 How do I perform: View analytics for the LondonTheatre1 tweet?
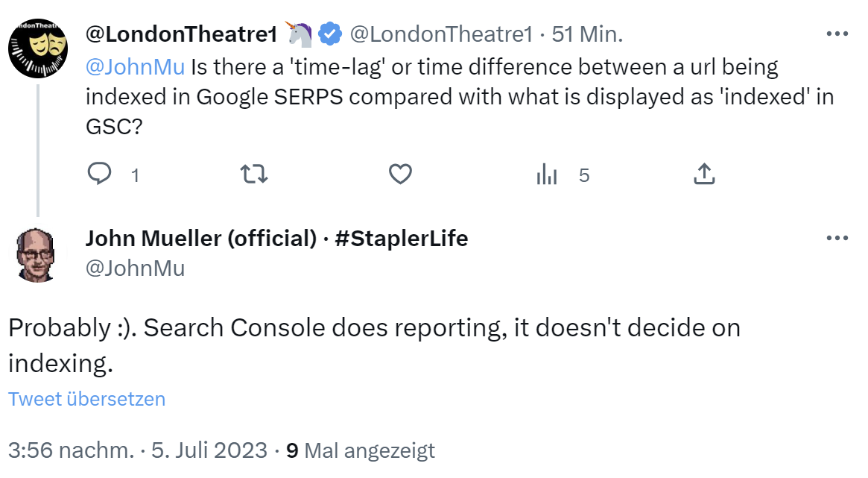[x=548, y=174]
